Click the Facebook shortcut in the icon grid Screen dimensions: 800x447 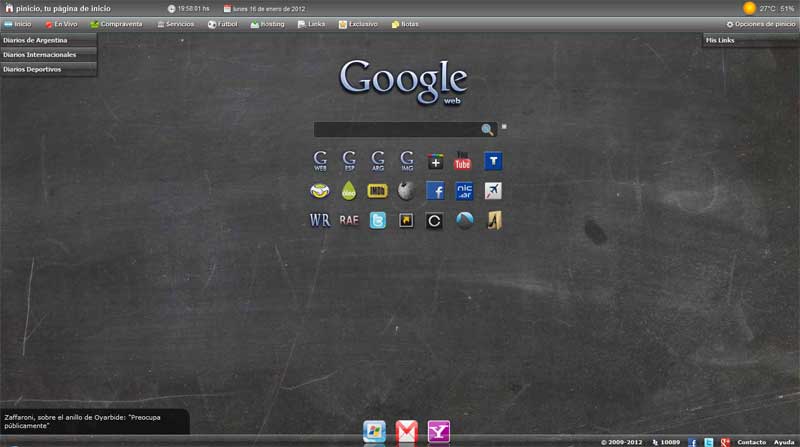pyautogui.click(x=435, y=191)
